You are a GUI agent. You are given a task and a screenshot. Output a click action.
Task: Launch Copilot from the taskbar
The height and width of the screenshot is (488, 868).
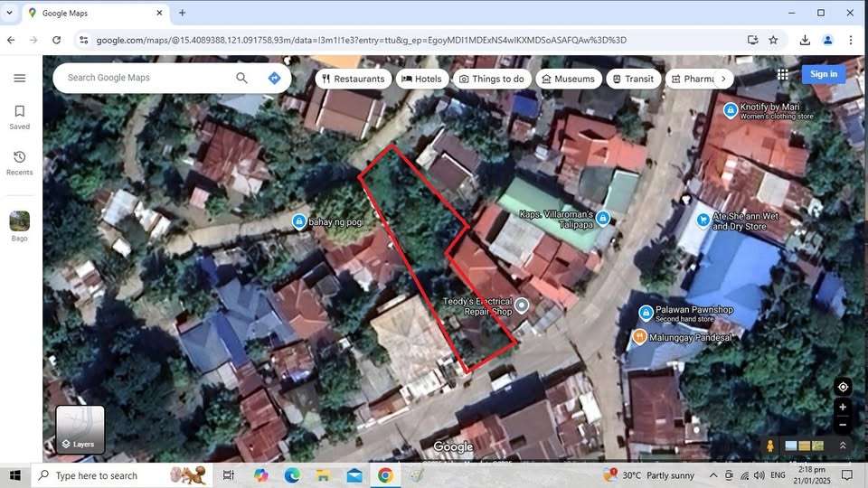click(260, 475)
